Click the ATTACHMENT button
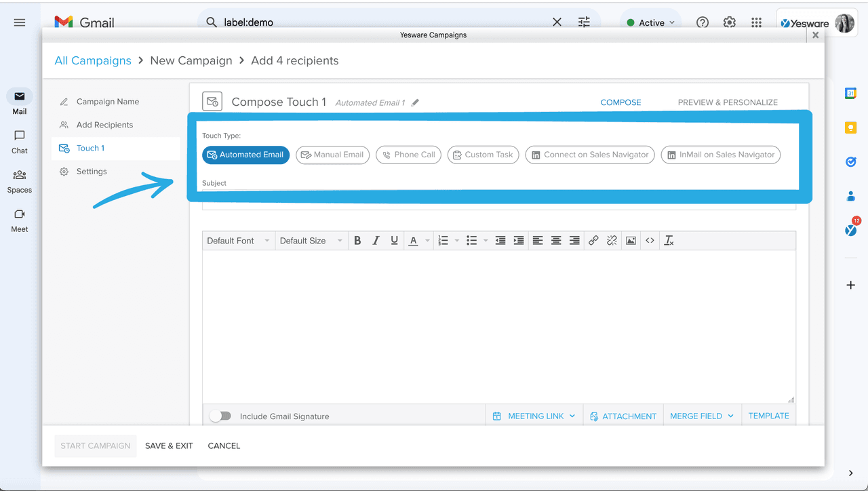 tap(623, 416)
